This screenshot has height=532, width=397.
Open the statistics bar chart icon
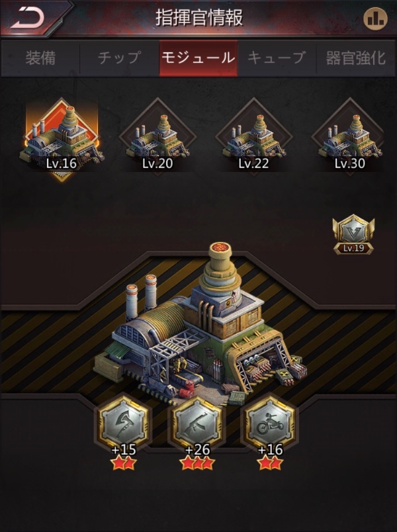pos(375,19)
